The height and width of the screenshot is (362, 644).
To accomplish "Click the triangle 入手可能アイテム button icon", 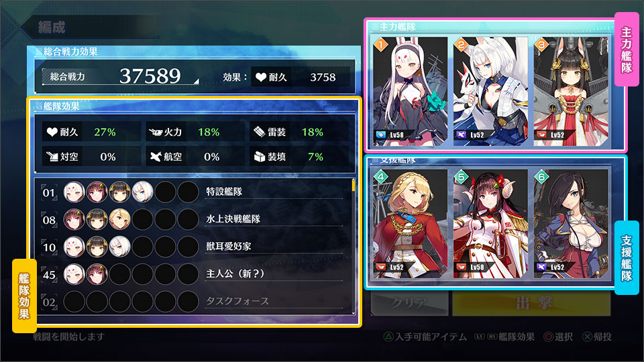I will point(388,337).
